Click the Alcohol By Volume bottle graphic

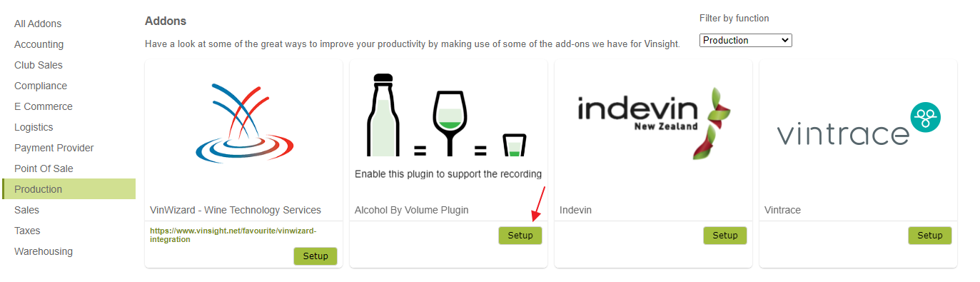click(x=383, y=114)
